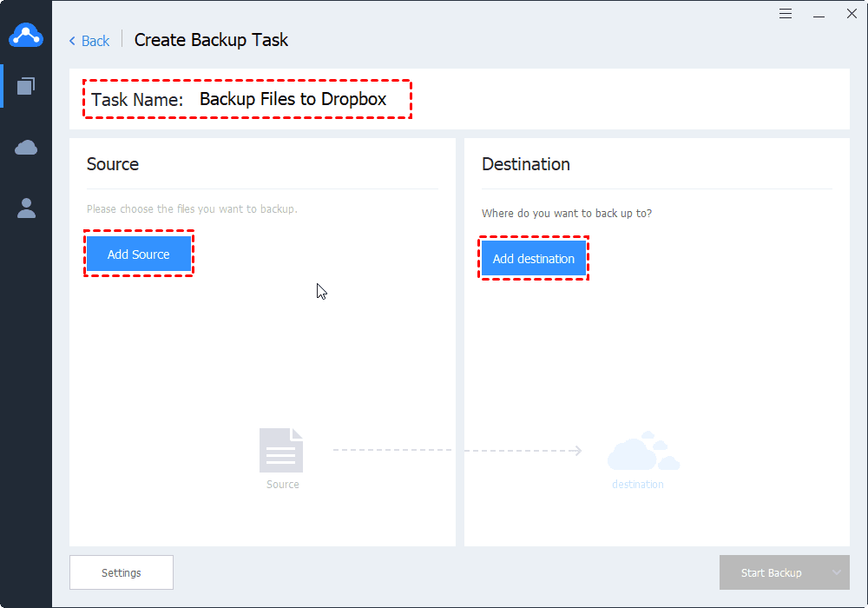Screen dimensions: 868x608
Task: Click the destination cloud illustration icon
Action: pos(643,451)
